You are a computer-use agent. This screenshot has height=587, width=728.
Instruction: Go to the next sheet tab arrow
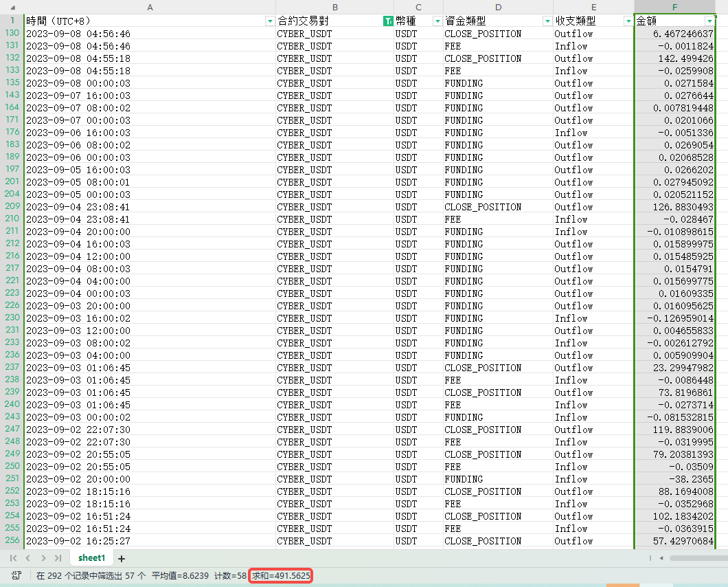click(43, 558)
